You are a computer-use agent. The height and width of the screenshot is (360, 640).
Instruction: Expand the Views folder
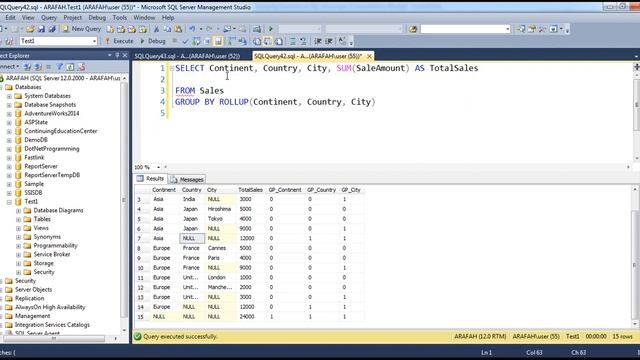18,229
